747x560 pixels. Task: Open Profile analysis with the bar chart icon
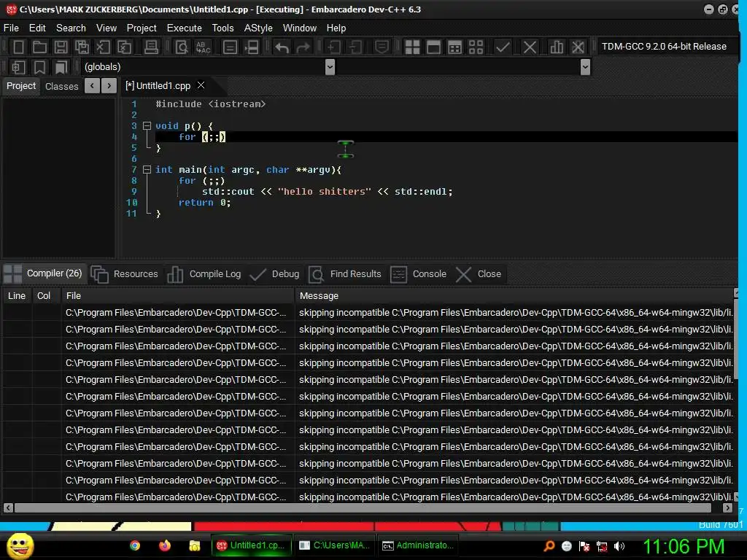pos(556,47)
